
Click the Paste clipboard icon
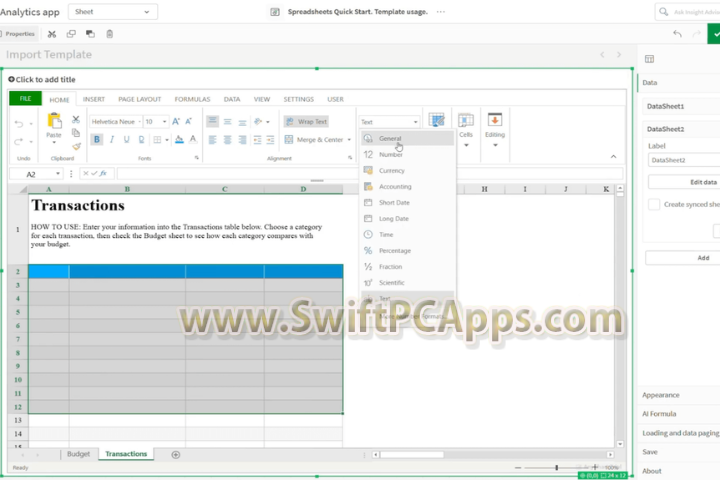click(x=54, y=121)
